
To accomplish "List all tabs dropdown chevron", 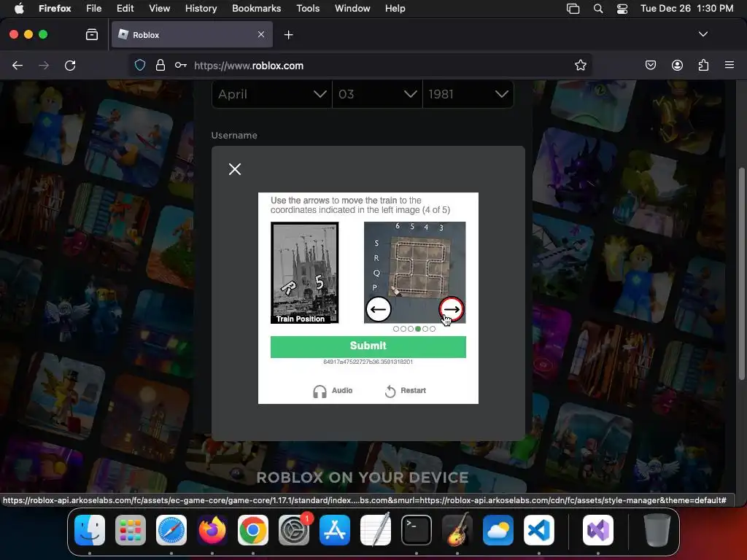I will (x=703, y=34).
